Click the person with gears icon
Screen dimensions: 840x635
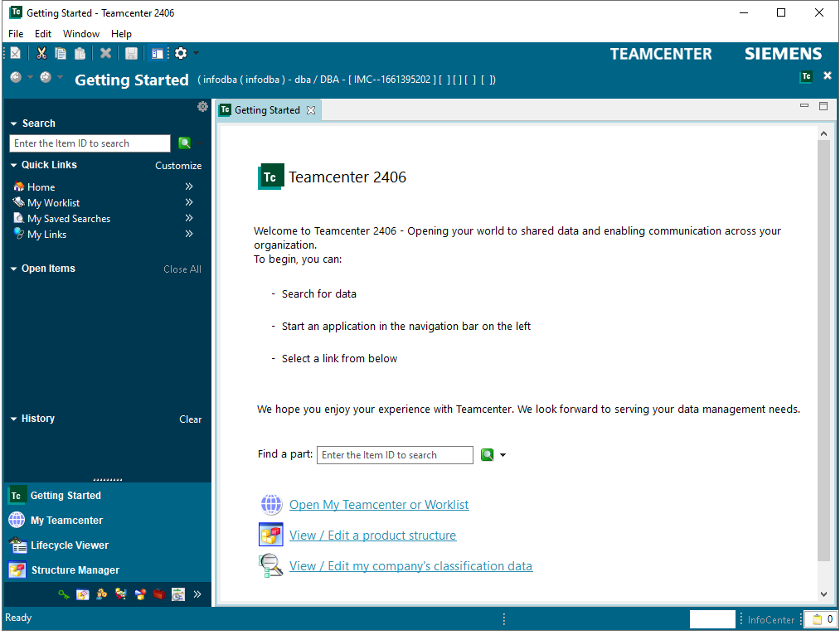pyautogui.click(x=102, y=594)
